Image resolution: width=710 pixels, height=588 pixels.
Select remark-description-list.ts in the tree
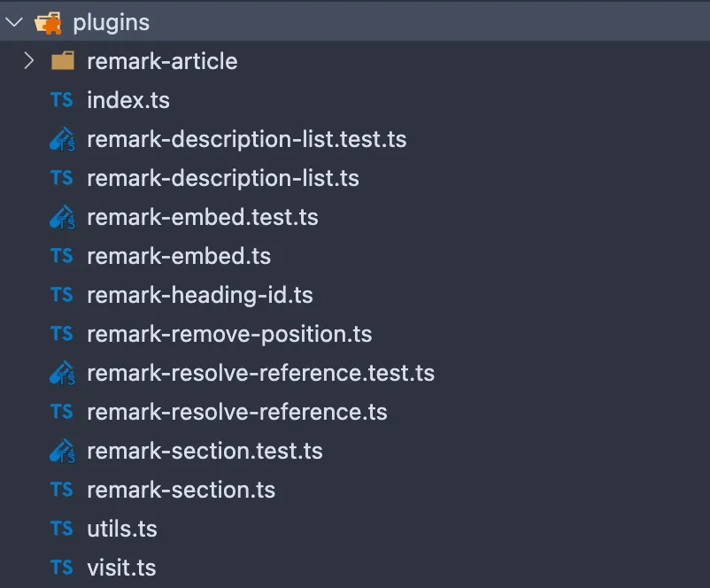coord(223,178)
